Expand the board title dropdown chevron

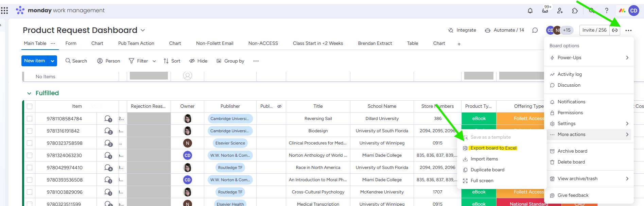coord(143,30)
